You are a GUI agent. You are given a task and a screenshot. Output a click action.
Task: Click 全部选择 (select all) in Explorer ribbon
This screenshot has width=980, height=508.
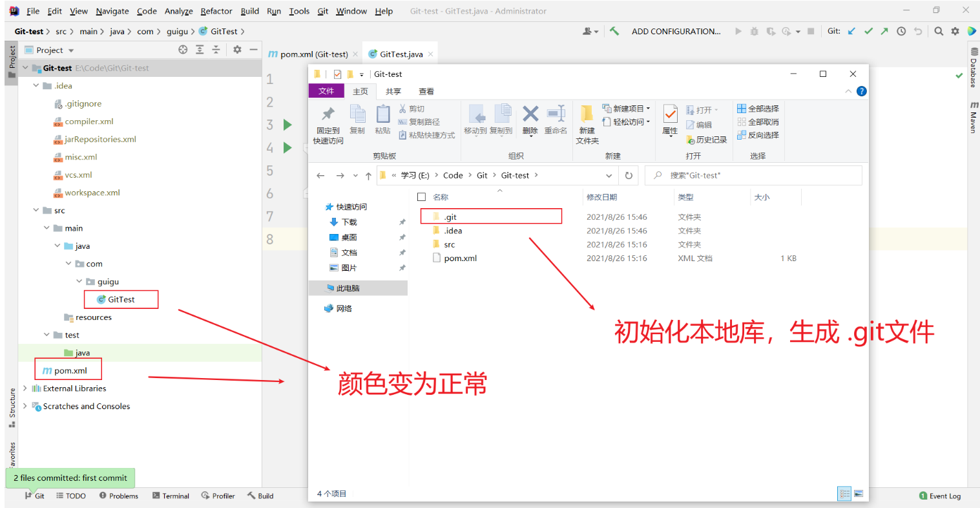coord(758,109)
